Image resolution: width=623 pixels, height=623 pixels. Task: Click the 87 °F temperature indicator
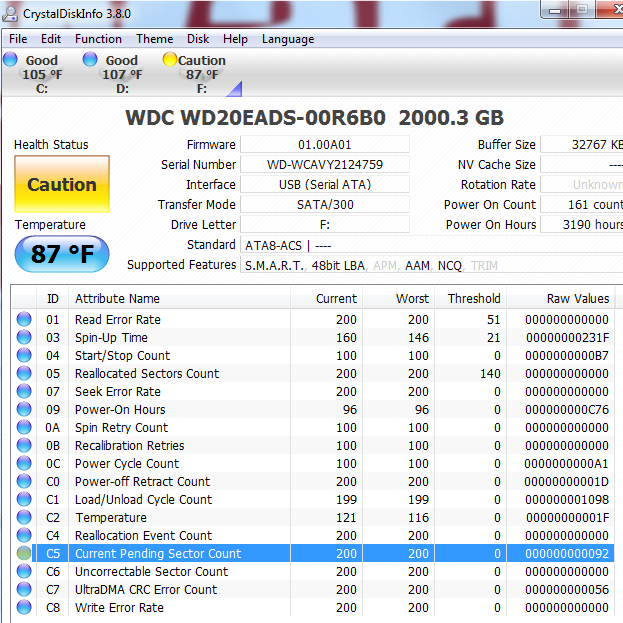(62, 254)
